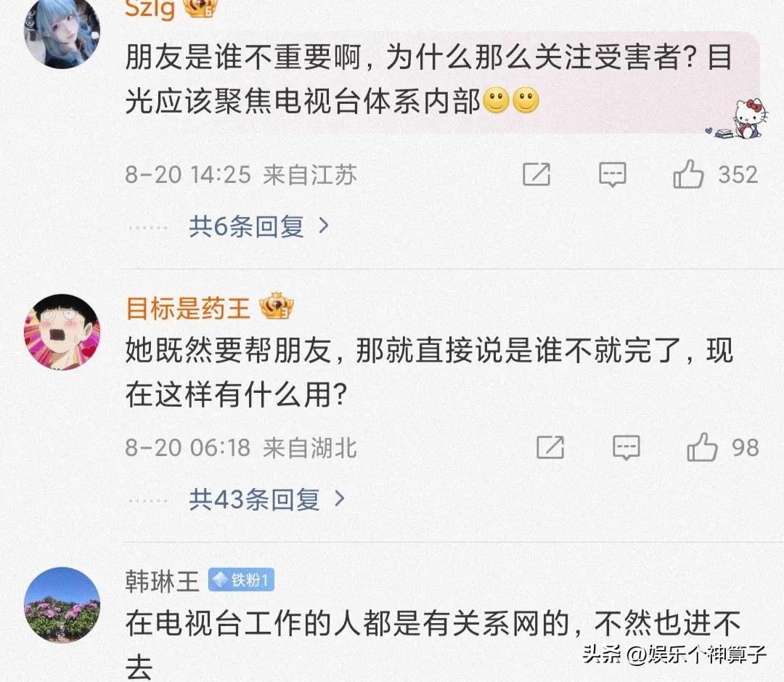Expand 共43条回复 replies
The width and height of the screenshot is (784, 682).
pos(266,500)
